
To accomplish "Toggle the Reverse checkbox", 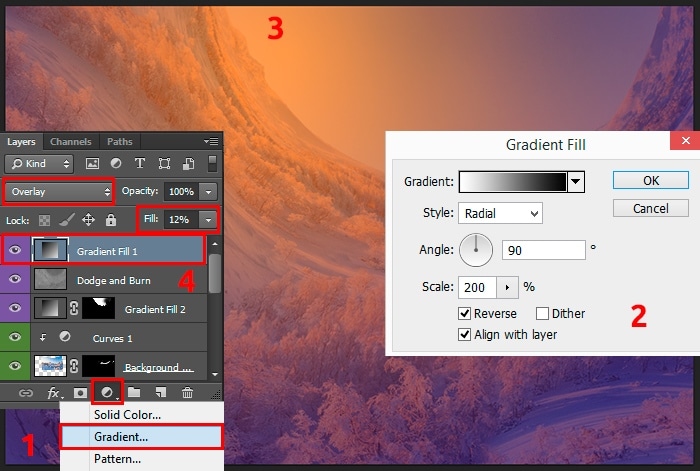I will (x=466, y=313).
